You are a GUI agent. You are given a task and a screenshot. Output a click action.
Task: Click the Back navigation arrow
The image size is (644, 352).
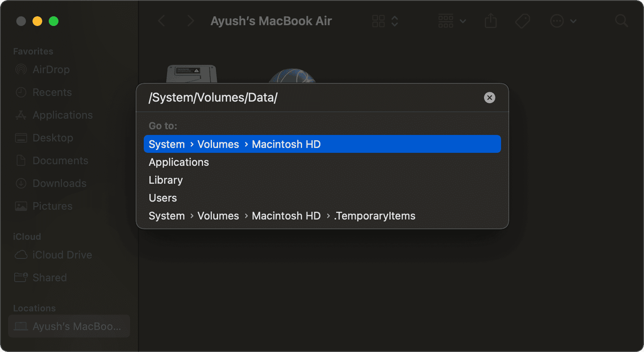[162, 21]
